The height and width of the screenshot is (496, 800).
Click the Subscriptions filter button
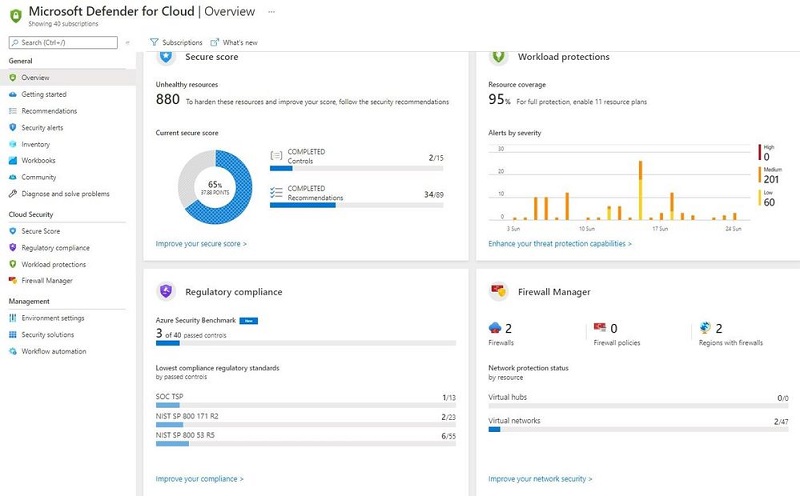point(176,42)
